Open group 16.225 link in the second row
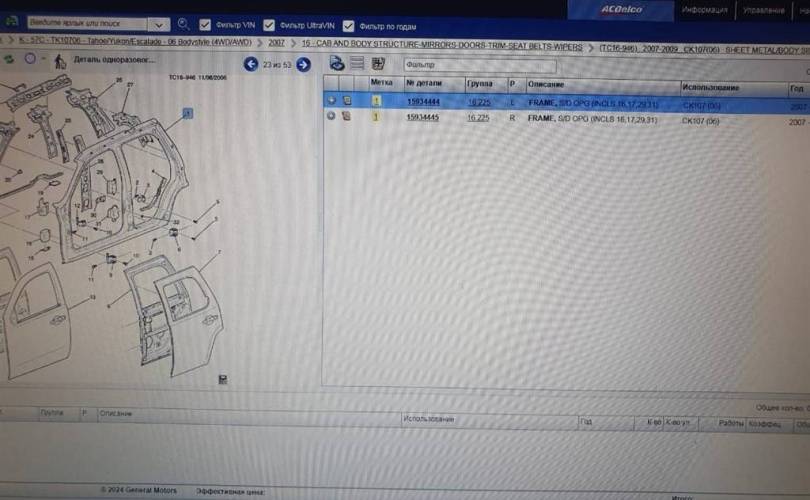 [478, 117]
